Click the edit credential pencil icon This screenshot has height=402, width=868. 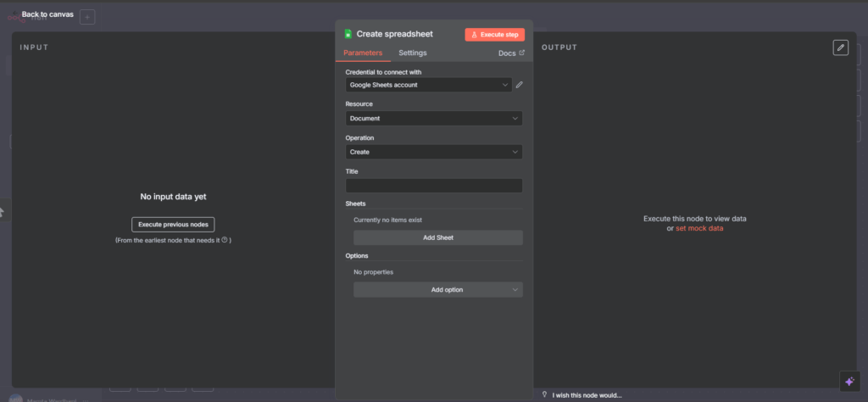[519, 85]
